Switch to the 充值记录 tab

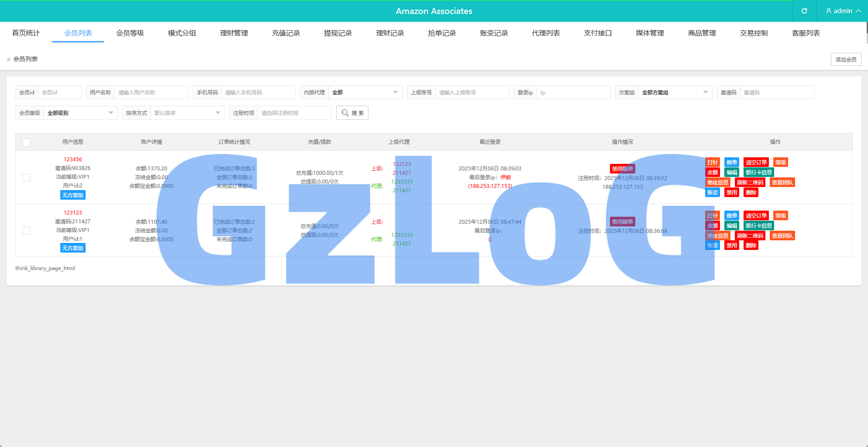tap(286, 33)
